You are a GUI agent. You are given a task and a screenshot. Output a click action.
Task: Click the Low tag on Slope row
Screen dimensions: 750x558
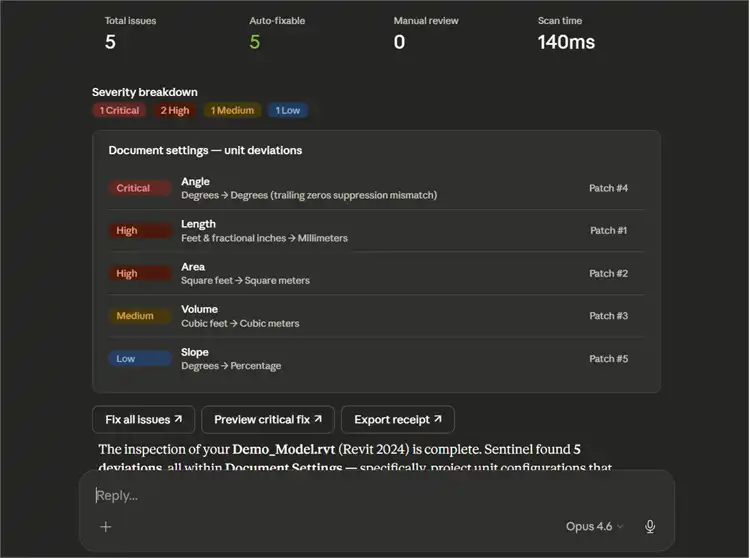coord(140,359)
